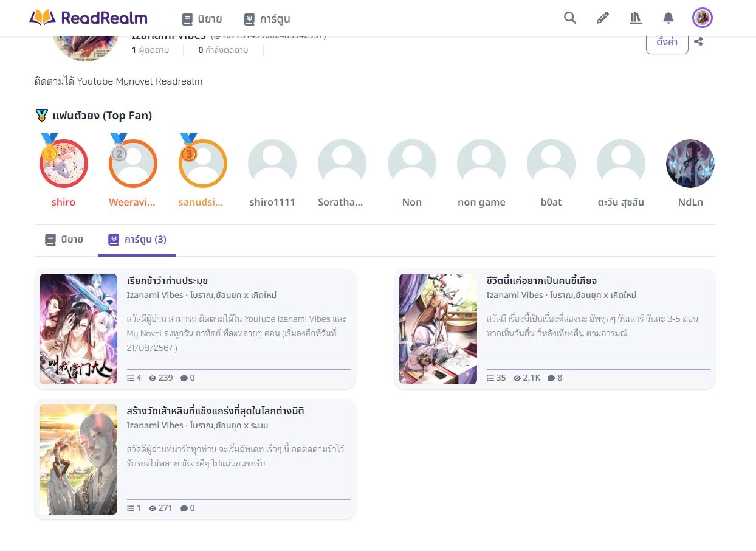Click shiro's gold medal avatar
Viewport: 756px width, 551px height.
coord(64,164)
